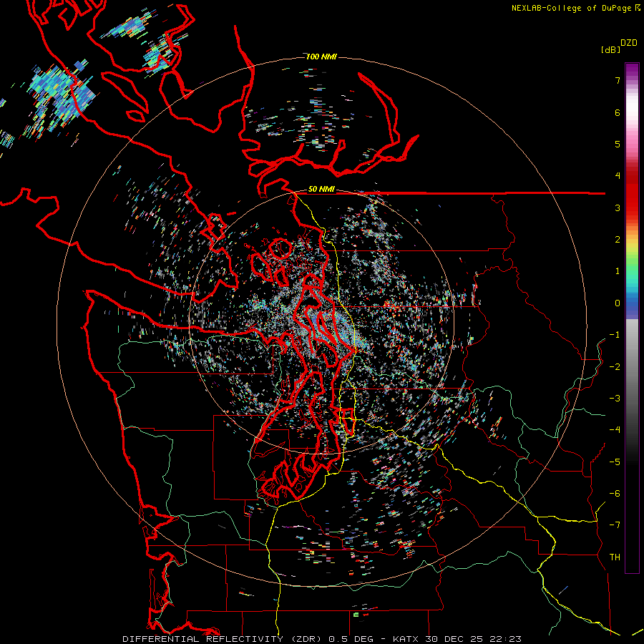Viewport: 644px width, 644px height.
Task: Click the -4 value on color scale
Action: tap(615, 430)
